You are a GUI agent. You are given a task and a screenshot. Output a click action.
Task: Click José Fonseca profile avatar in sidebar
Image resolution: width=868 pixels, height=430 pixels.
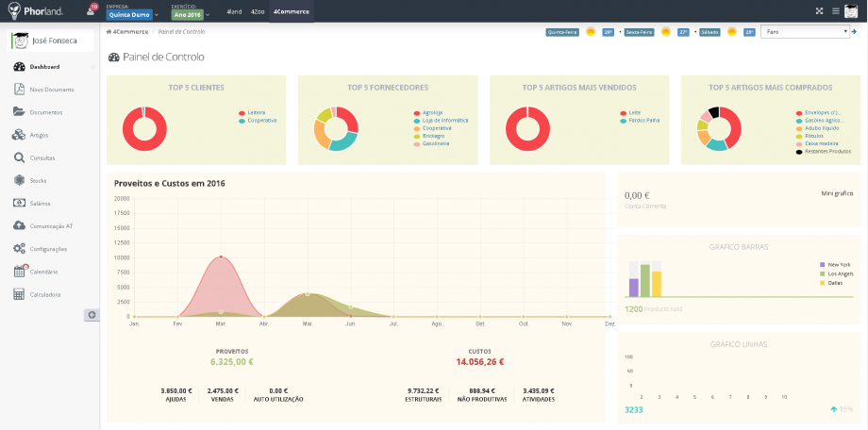(x=21, y=41)
